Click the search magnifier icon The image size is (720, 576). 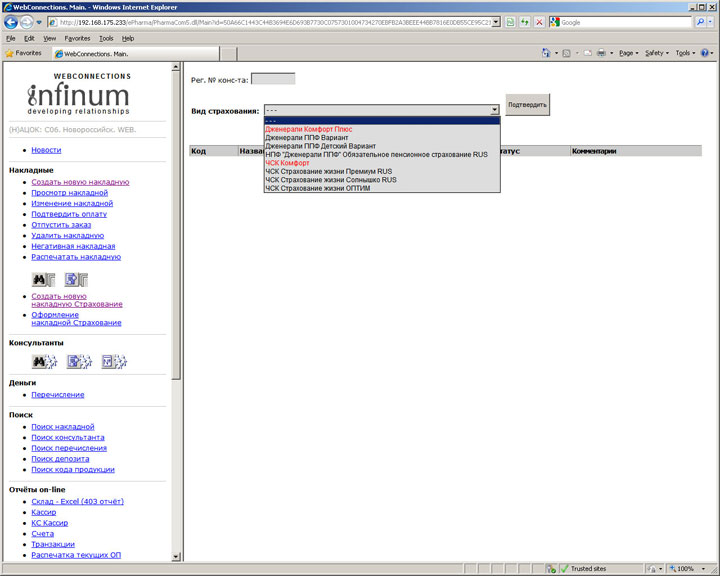coord(700,22)
